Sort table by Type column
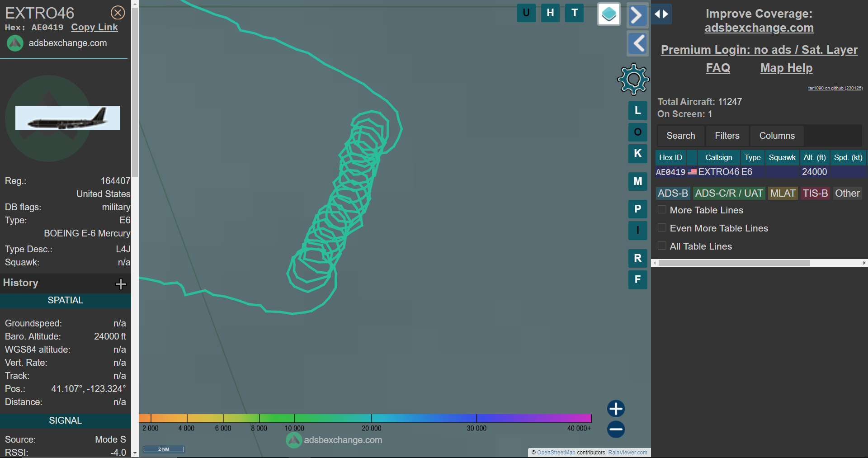Image resolution: width=868 pixels, height=458 pixels. click(x=752, y=157)
